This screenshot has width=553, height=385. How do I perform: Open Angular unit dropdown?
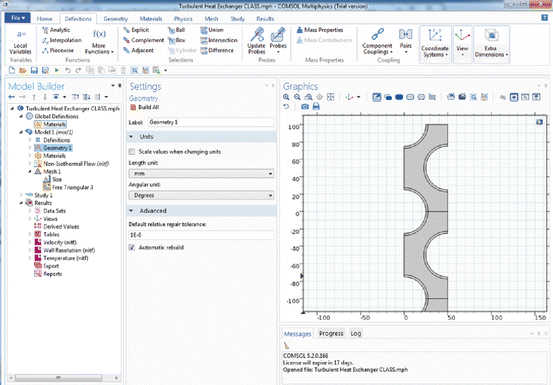point(201,195)
